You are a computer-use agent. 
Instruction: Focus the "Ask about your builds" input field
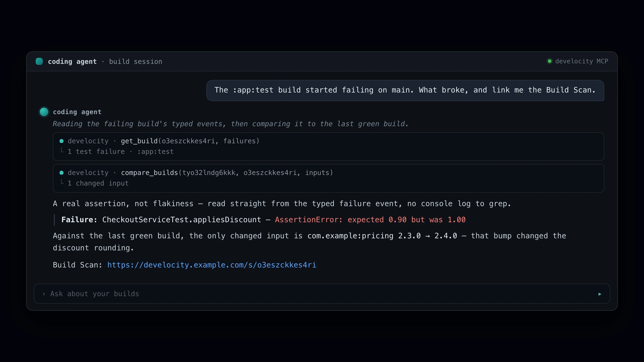[322, 294]
